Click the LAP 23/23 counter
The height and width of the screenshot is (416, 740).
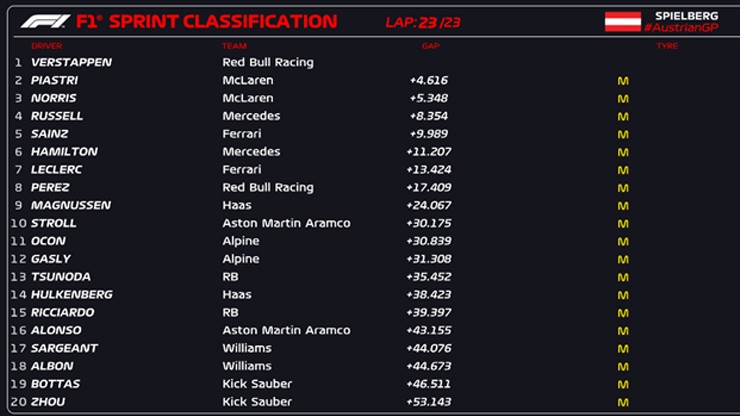(x=424, y=22)
